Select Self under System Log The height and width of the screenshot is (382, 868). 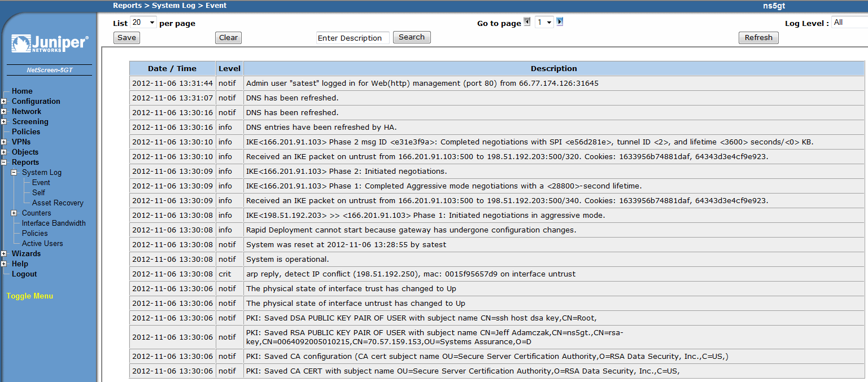38,192
